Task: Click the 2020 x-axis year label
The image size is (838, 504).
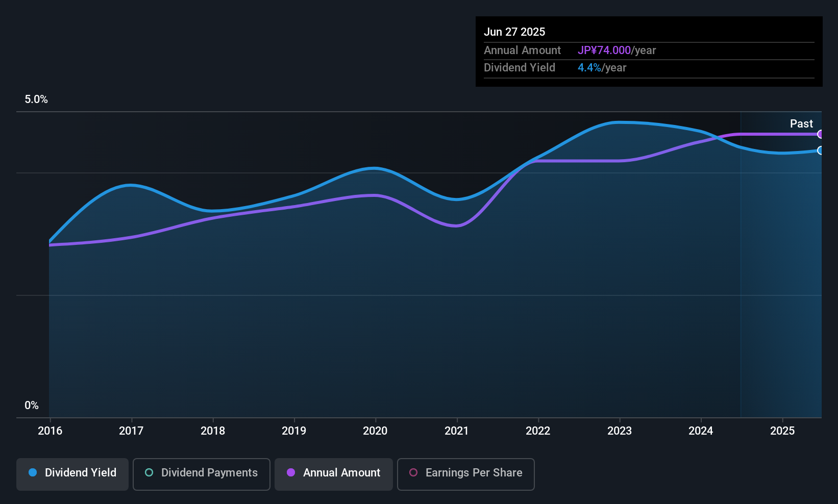Action: 375,431
